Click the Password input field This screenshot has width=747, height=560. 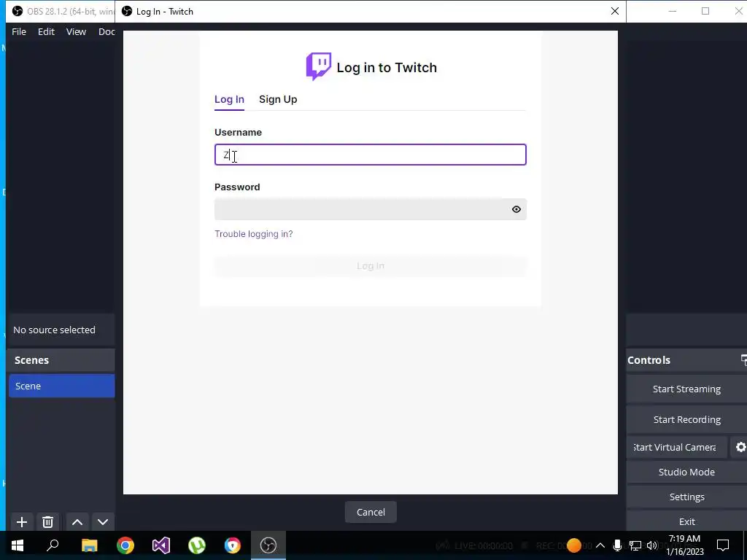[x=370, y=209]
